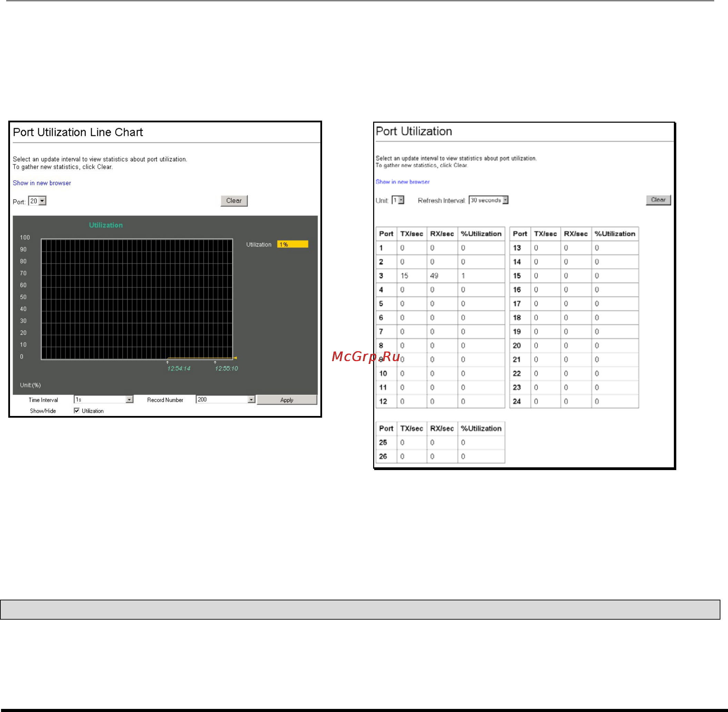Click the Apply button
Viewport: 728px width, 712px height.
coord(287,400)
